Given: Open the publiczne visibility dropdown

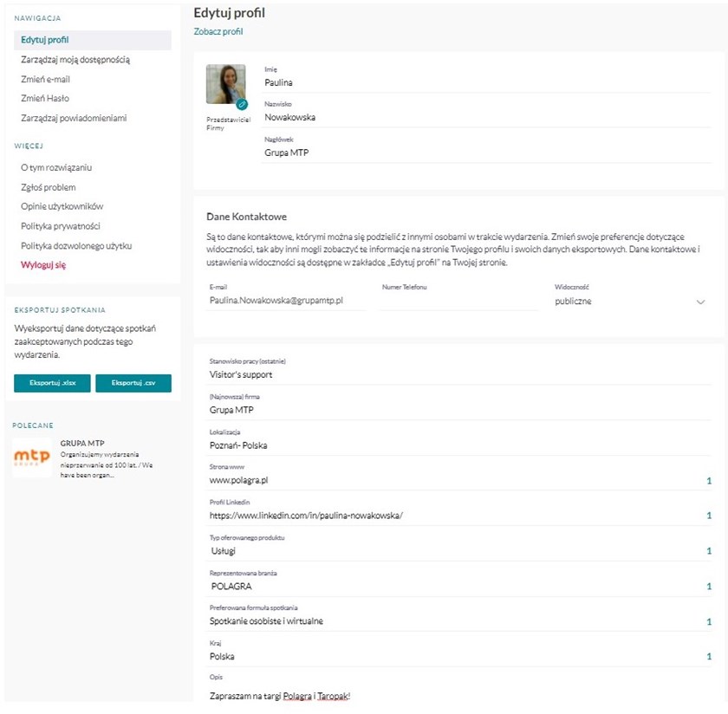Looking at the screenshot, I should (x=631, y=302).
